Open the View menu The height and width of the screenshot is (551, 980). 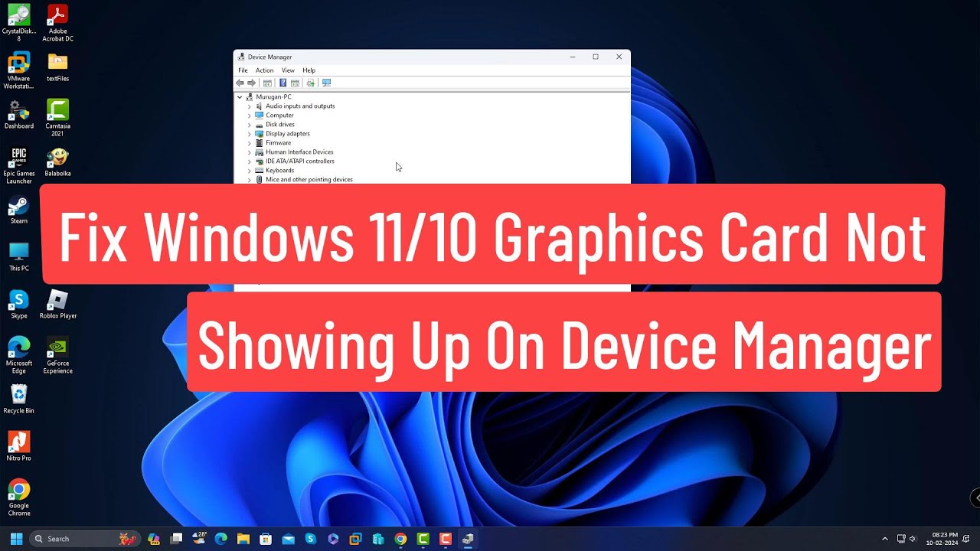coord(288,70)
